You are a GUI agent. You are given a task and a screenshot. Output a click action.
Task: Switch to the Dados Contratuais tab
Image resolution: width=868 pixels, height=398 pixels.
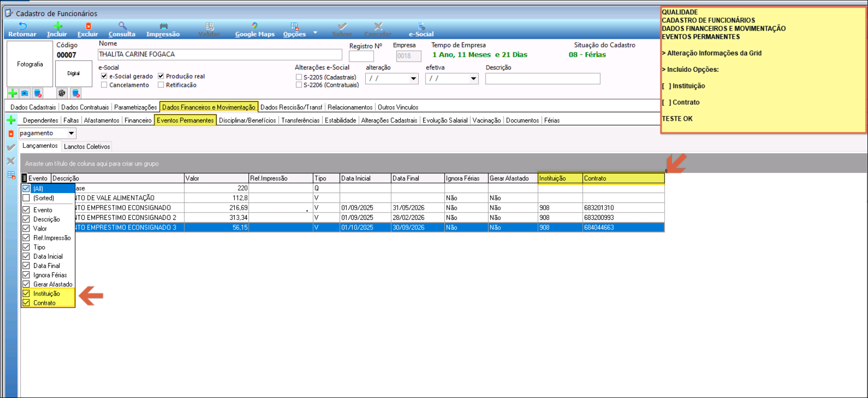tap(85, 107)
